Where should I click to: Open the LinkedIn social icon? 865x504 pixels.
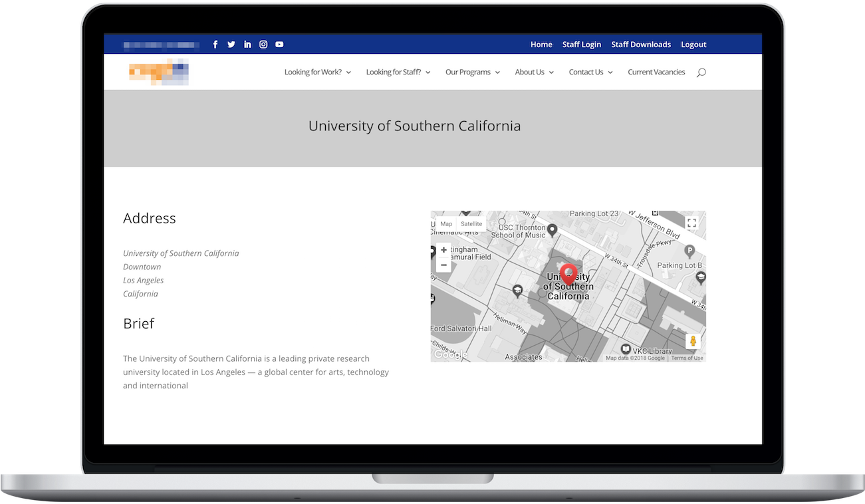(x=247, y=45)
